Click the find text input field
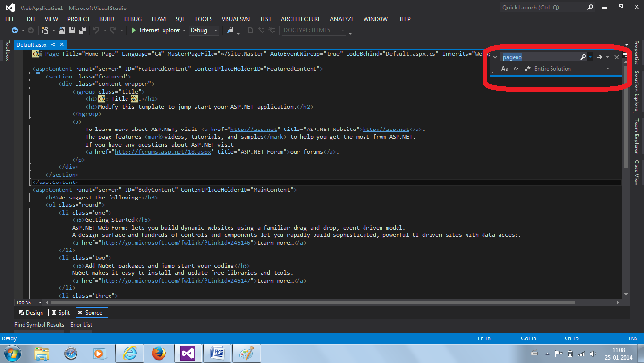644x363 pixels. tap(540, 57)
